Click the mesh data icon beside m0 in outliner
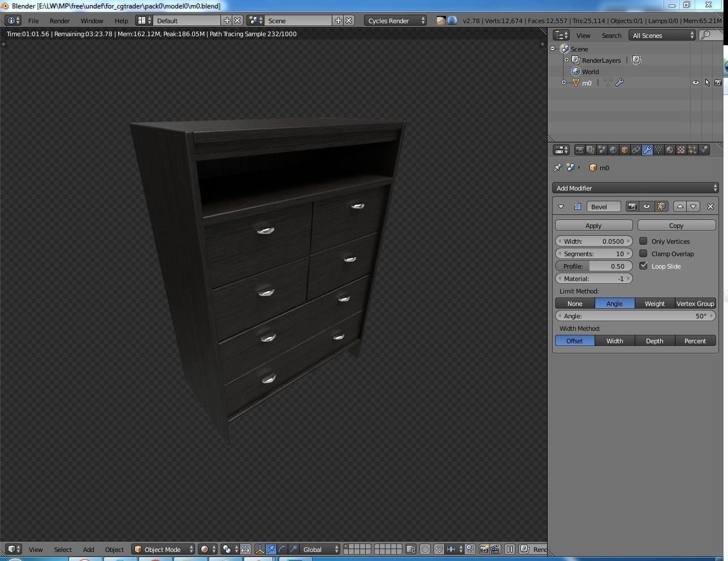This screenshot has width=728, height=561. 608,83
